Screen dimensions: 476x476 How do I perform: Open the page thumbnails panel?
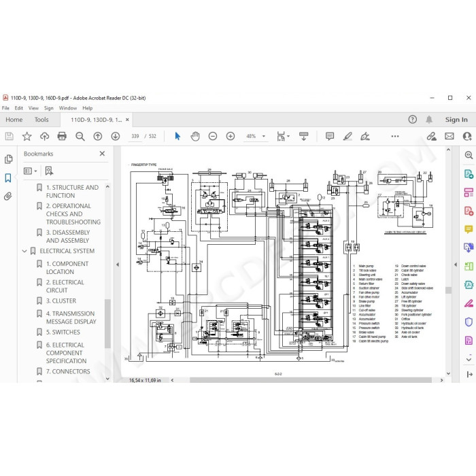click(x=8, y=159)
